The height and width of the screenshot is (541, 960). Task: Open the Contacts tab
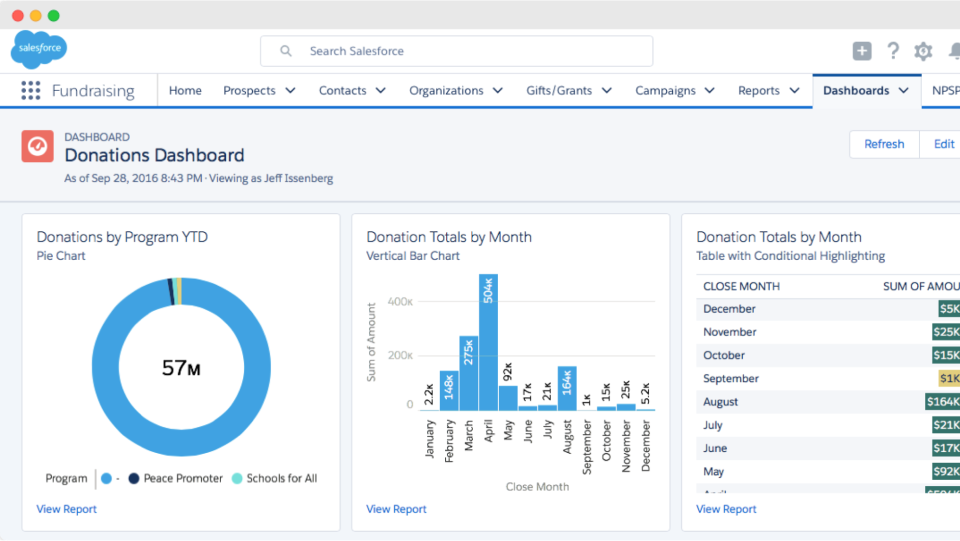tap(342, 91)
